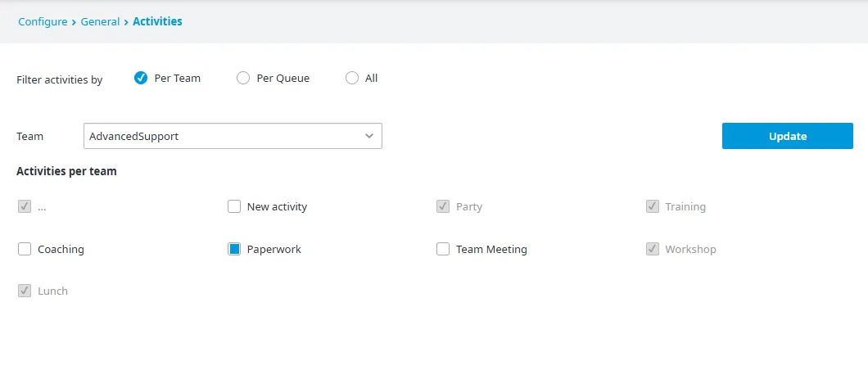Toggle the Paperwork checkbox
The height and width of the screenshot is (384, 868).
[x=234, y=249]
